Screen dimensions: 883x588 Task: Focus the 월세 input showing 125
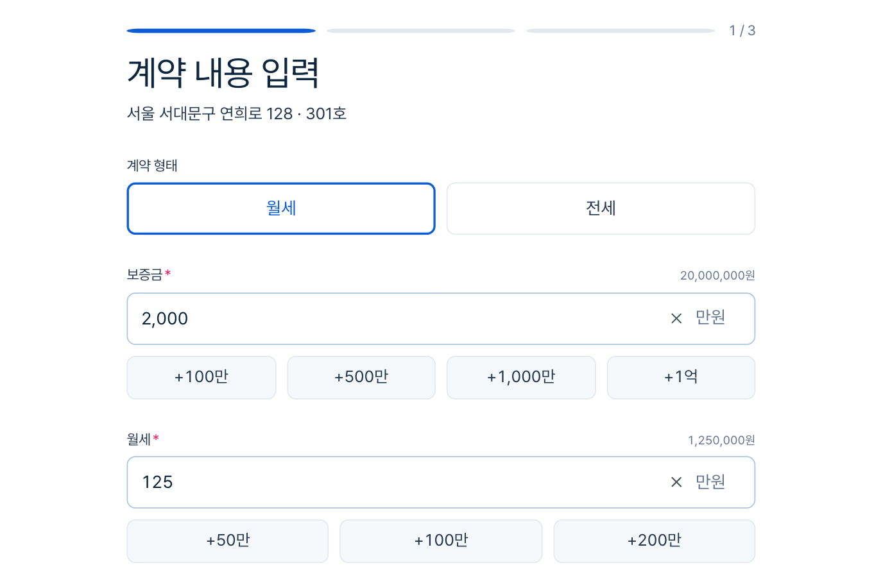click(x=398, y=482)
